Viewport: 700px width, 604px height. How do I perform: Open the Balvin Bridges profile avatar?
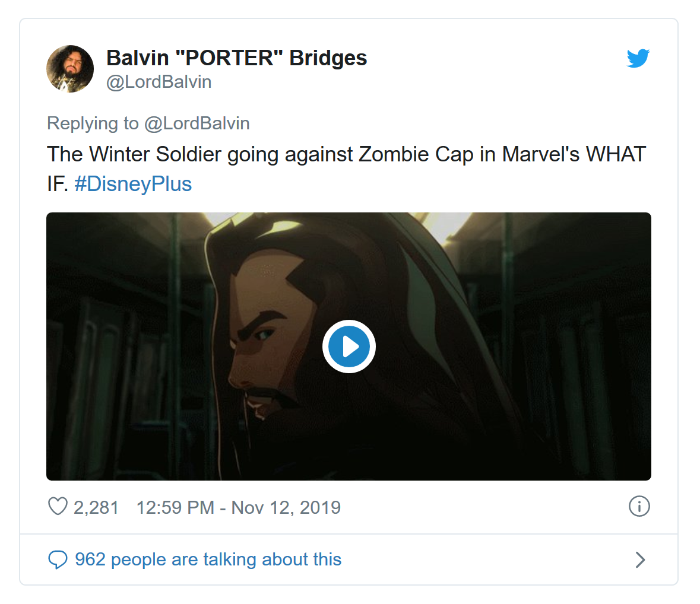[x=70, y=69]
